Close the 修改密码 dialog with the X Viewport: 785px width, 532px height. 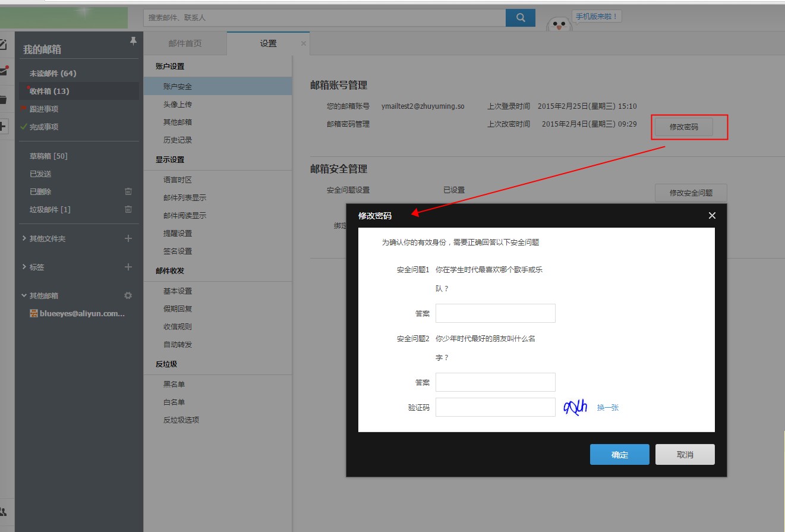pos(712,216)
